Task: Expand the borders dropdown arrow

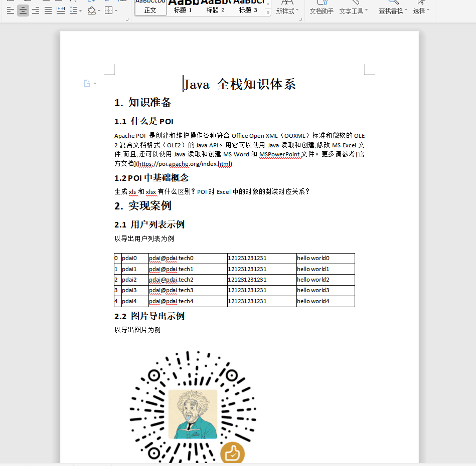Action: coord(116,11)
